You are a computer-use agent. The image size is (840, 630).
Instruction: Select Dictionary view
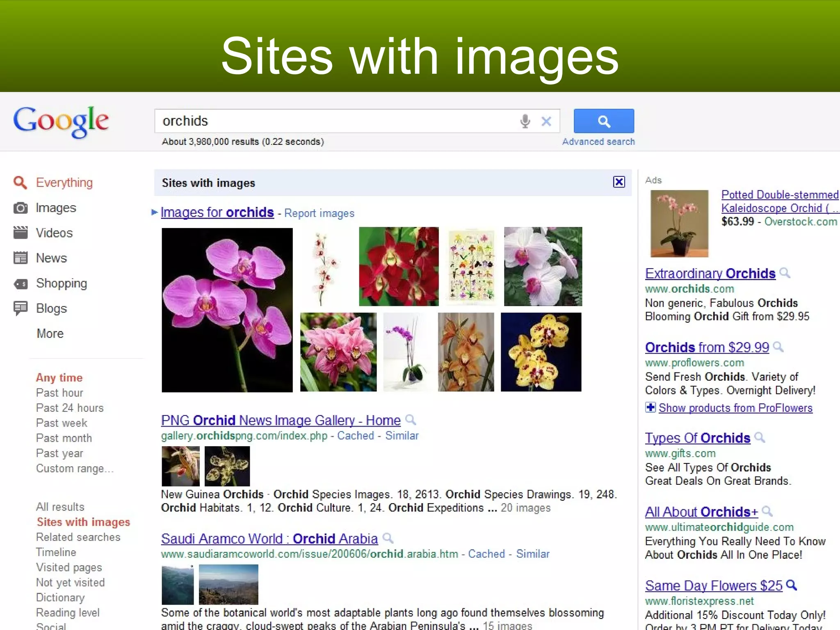click(x=60, y=598)
